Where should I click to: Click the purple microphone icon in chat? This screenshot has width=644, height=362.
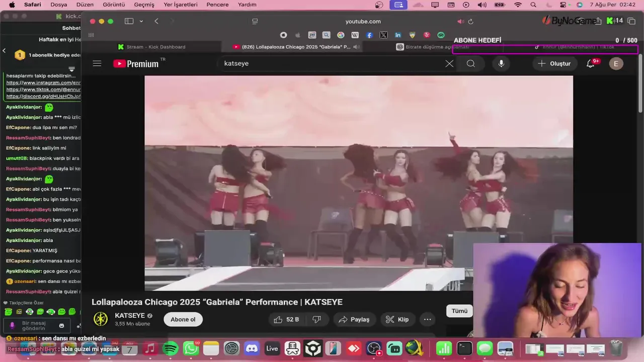point(12,325)
